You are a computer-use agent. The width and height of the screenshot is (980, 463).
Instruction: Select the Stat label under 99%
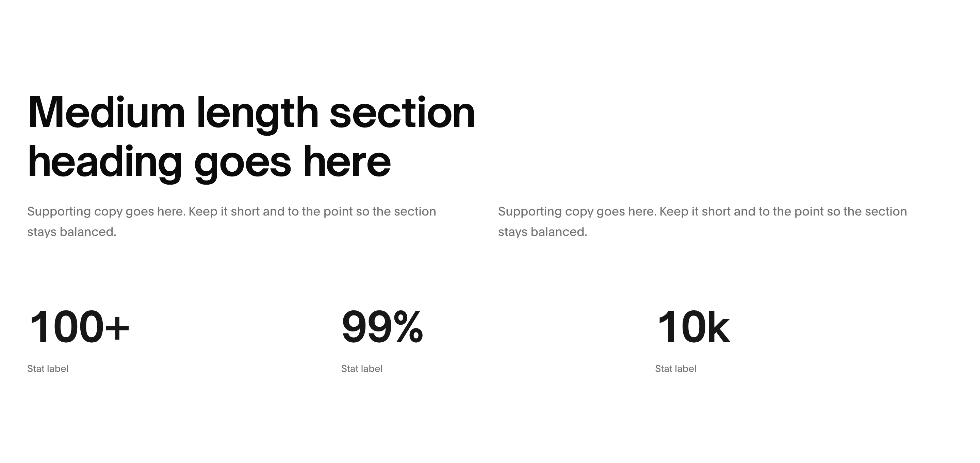pyautogui.click(x=362, y=369)
